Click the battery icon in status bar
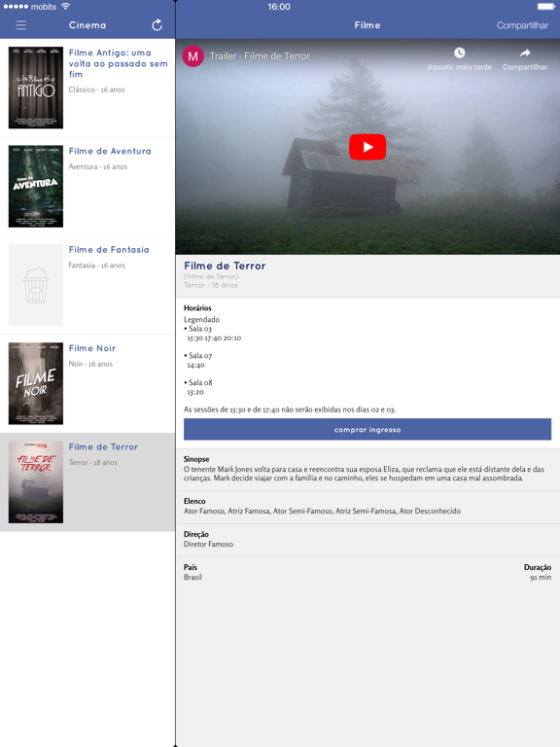 pyautogui.click(x=545, y=7)
